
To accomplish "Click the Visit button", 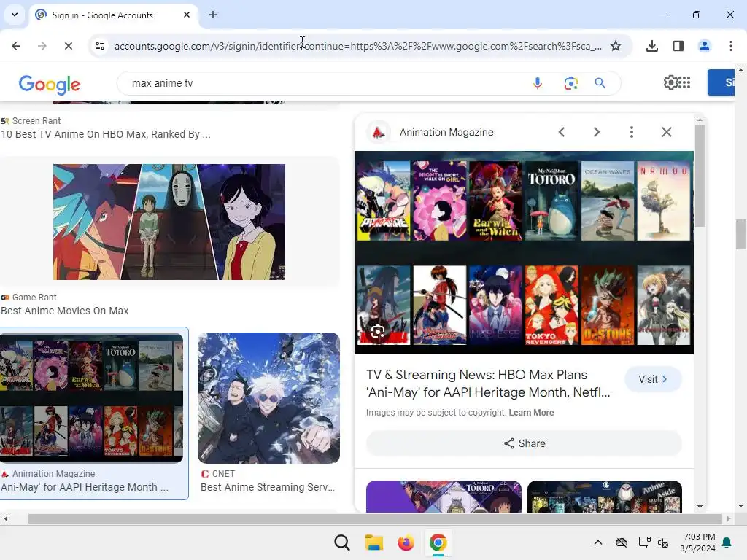I will 653,379.
